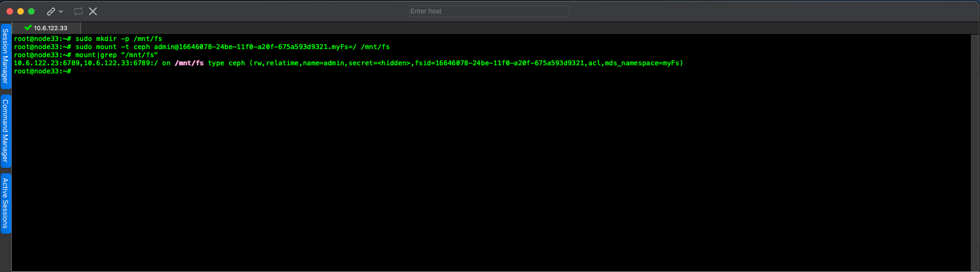This screenshot has height=272, width=980.
Task: Click secret=<hidden> in the mount output
Action: (379, 63)
